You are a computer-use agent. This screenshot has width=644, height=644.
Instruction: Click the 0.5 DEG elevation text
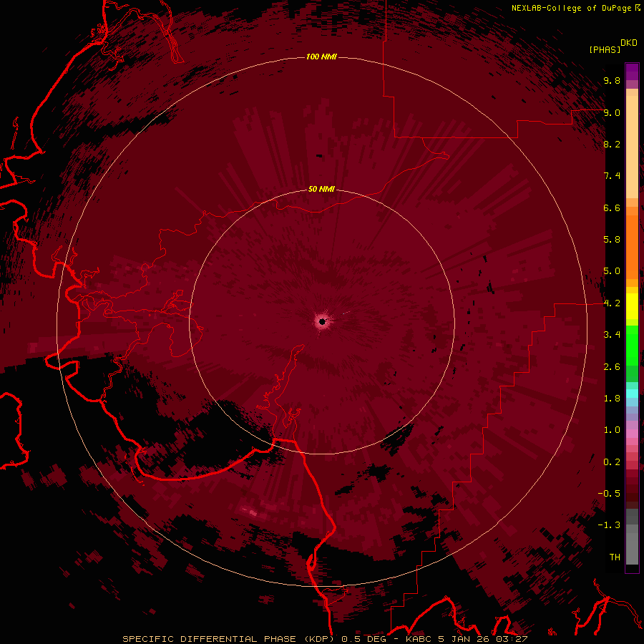coord(366,639)
